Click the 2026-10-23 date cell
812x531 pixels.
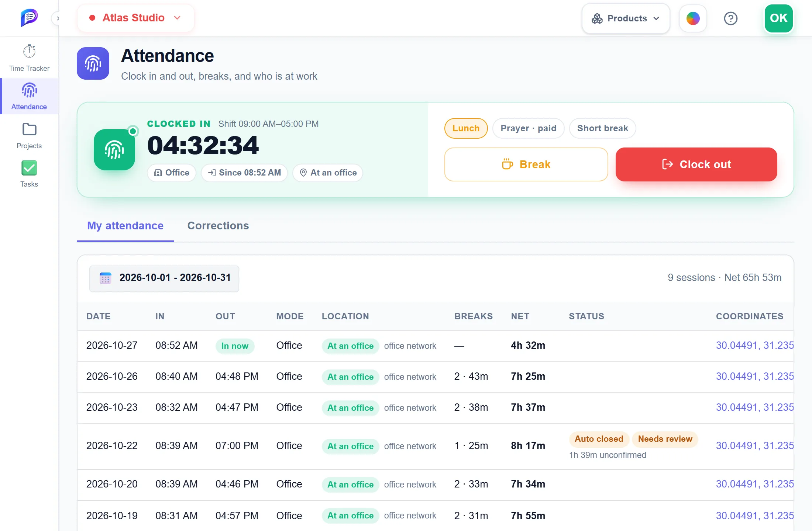click(x=112, y=407)
